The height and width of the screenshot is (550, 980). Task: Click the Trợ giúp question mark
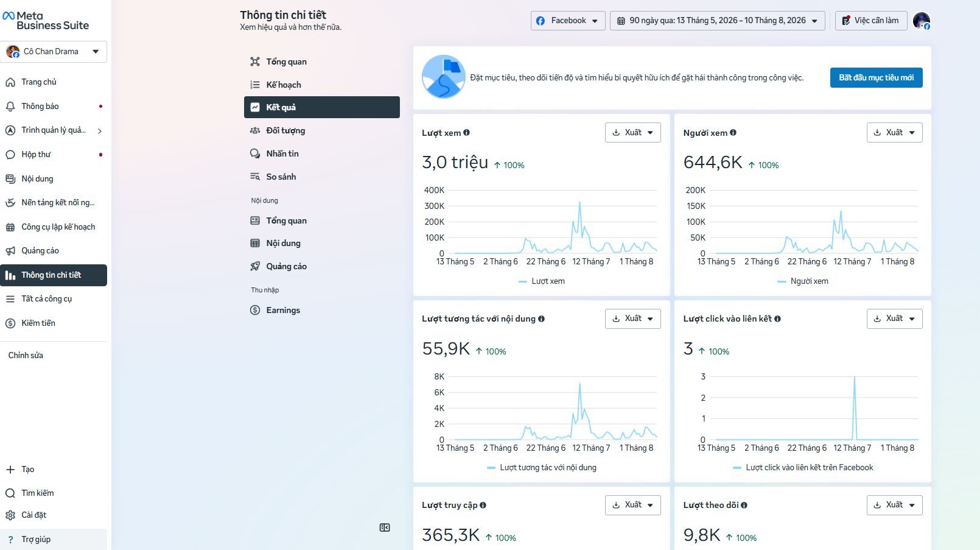pos(10,540)
